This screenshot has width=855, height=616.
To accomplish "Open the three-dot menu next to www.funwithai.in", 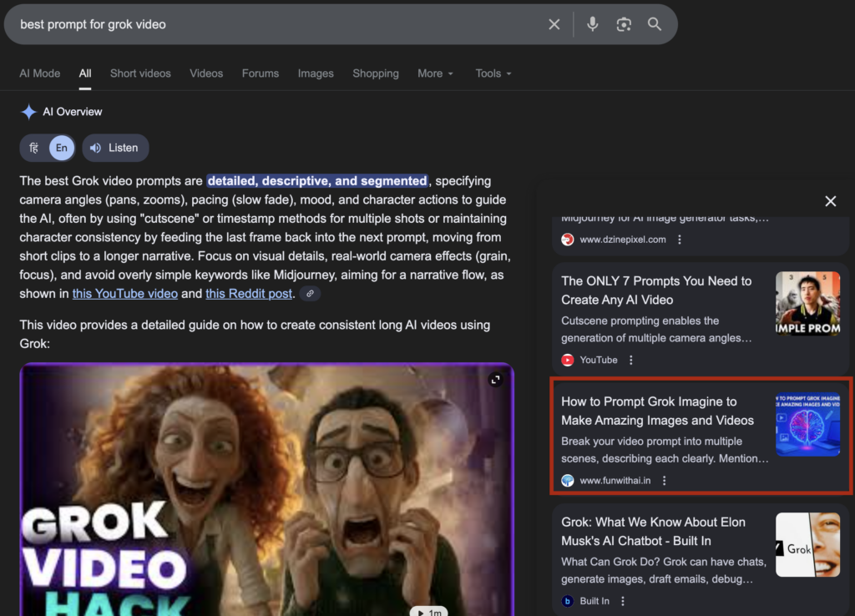I will pos(665,480).
